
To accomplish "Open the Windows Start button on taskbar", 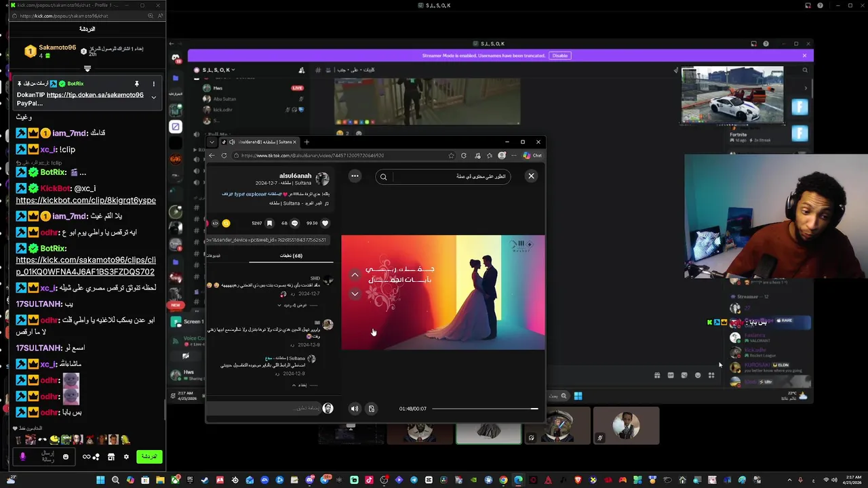I will (x=100, y=480).
